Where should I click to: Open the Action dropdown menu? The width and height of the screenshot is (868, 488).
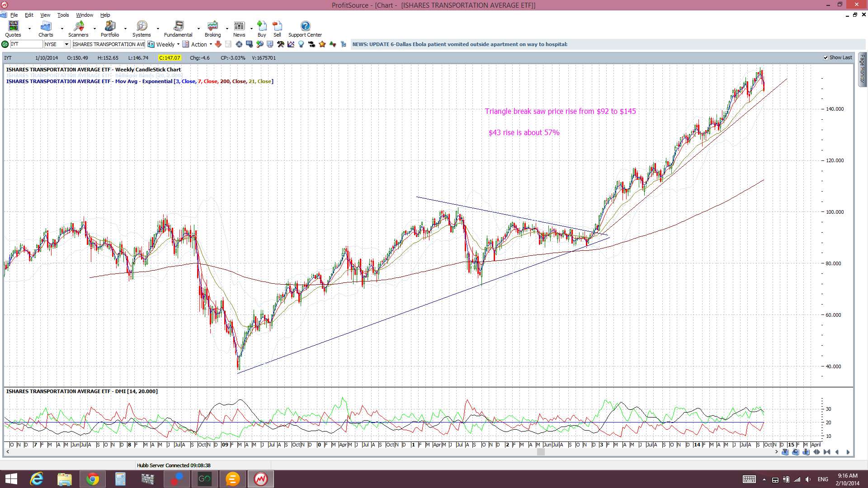211,44
